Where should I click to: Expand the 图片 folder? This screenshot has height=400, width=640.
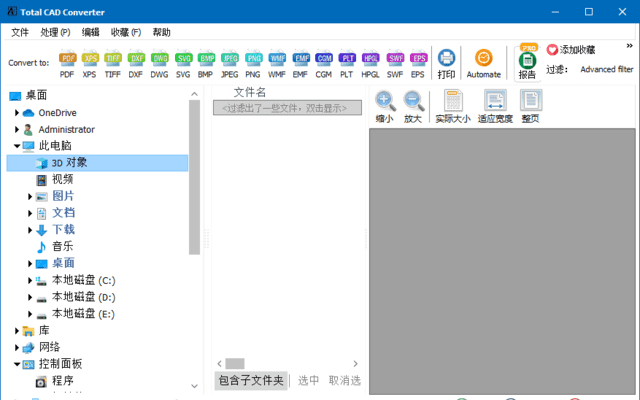(30, 197)
